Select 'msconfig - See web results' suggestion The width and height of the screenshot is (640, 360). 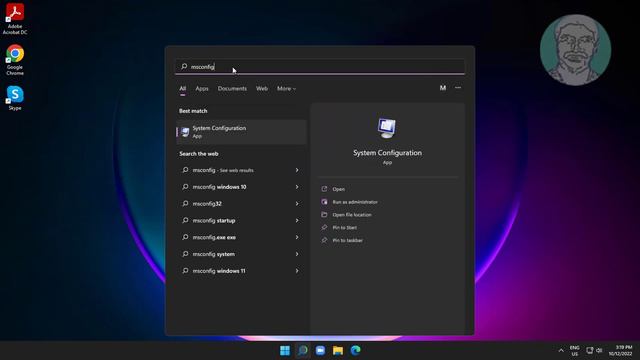pos(241,170)
